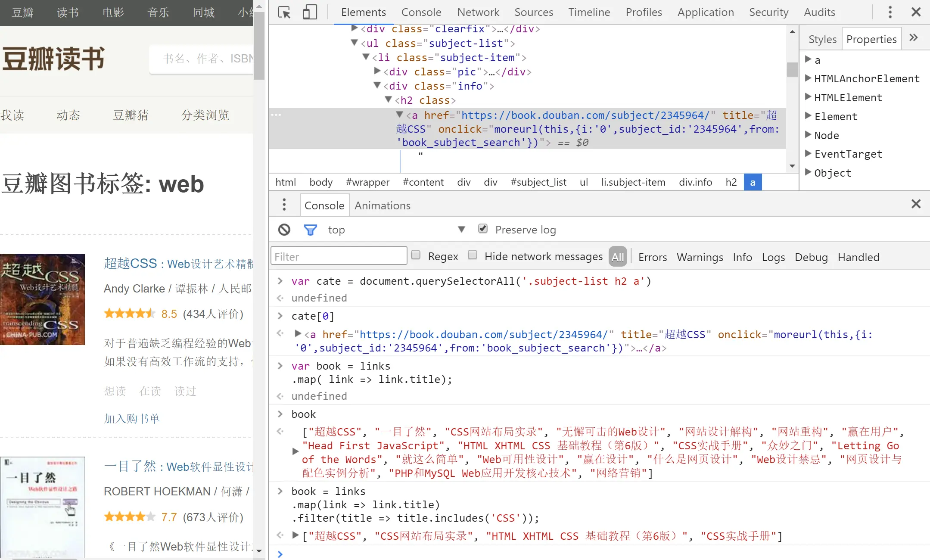This screenshot has height=560, width=930.
Task: Click the 加入购书单 link
Action: tap(132, 418)
